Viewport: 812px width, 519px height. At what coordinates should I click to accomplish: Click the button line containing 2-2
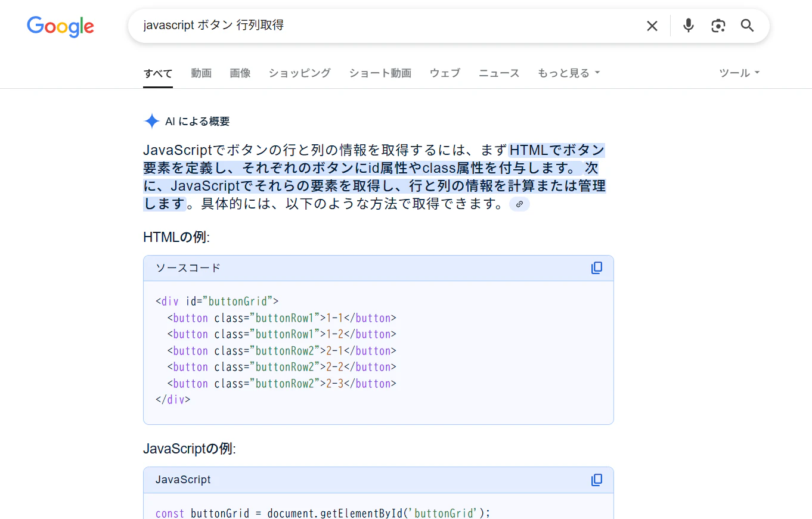[x=281, y=367]
